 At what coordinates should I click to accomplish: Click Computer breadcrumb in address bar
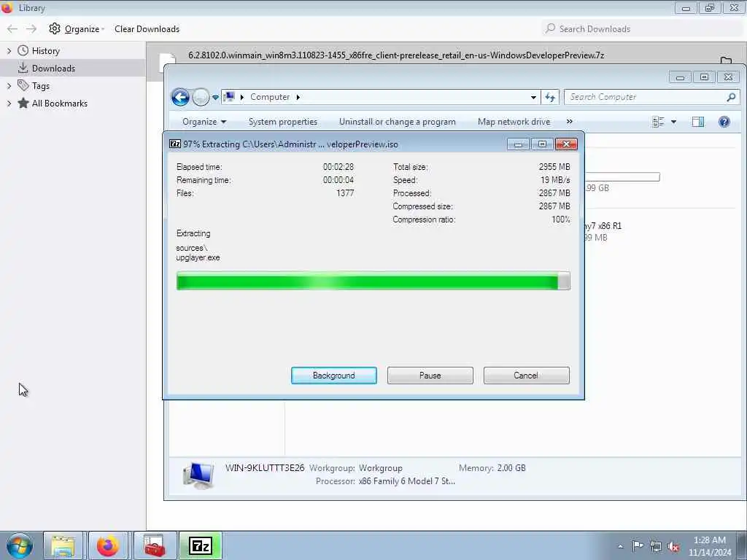pos(270,97)
